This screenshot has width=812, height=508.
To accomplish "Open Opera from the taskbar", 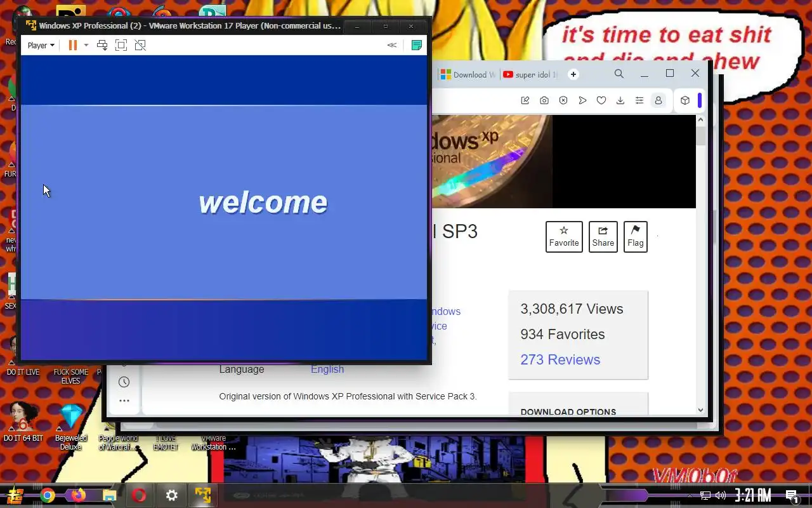I will pos(140,495).
